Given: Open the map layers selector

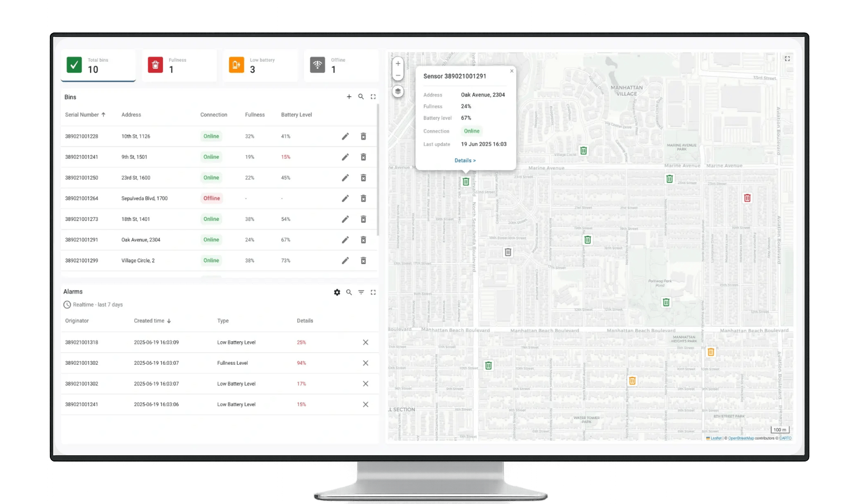Looking at the screenshot, I should [398, 90].
